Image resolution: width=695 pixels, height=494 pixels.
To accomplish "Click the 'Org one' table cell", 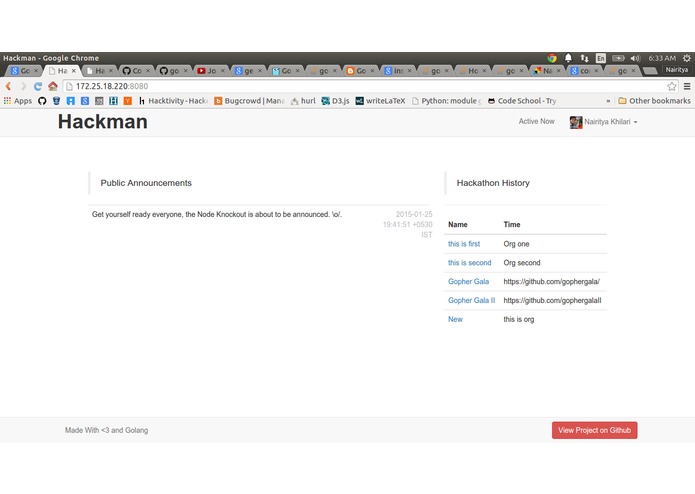I will coord(516,244).
